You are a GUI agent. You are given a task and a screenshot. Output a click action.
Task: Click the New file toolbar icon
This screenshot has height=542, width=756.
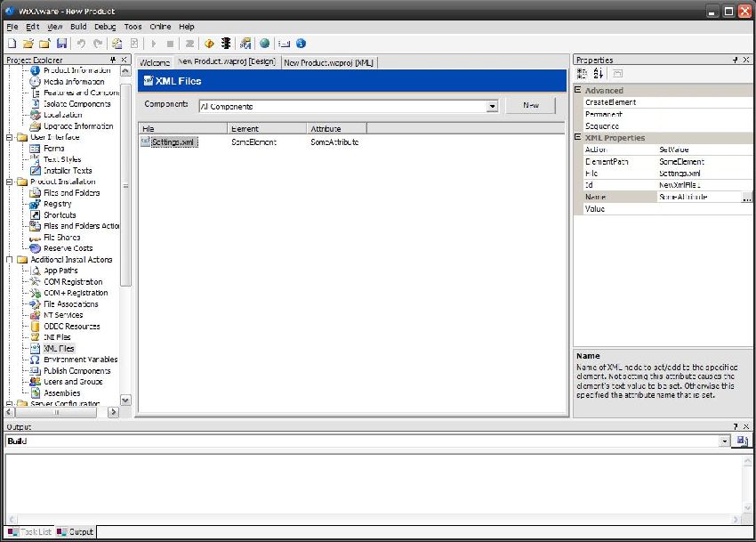[12, 44]
